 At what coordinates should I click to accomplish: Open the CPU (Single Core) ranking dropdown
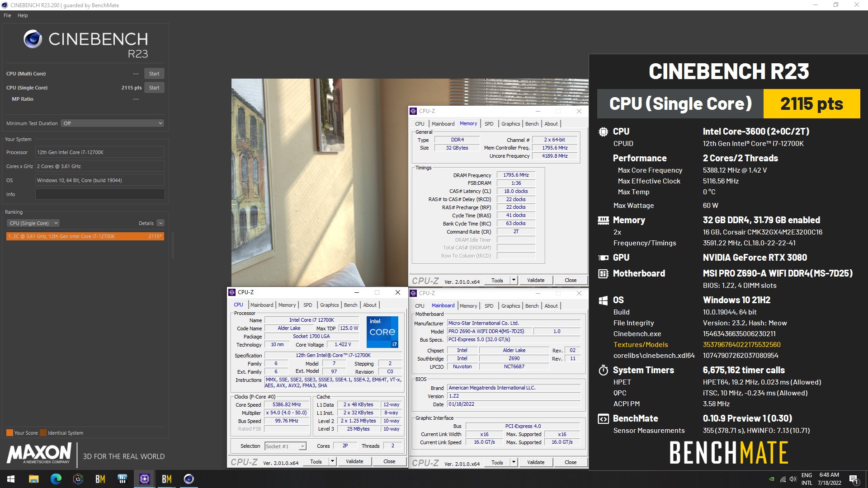pyautogui.click(x=33, y=223)
